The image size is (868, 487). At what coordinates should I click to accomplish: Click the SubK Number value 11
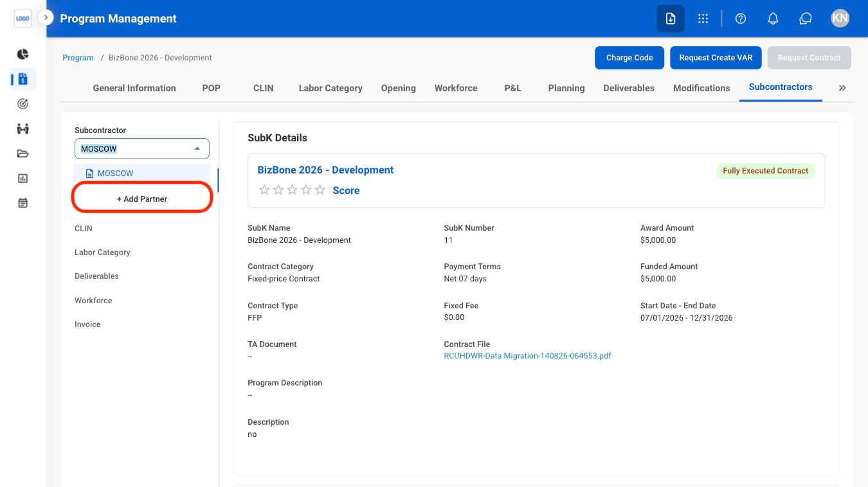[448, 240]
